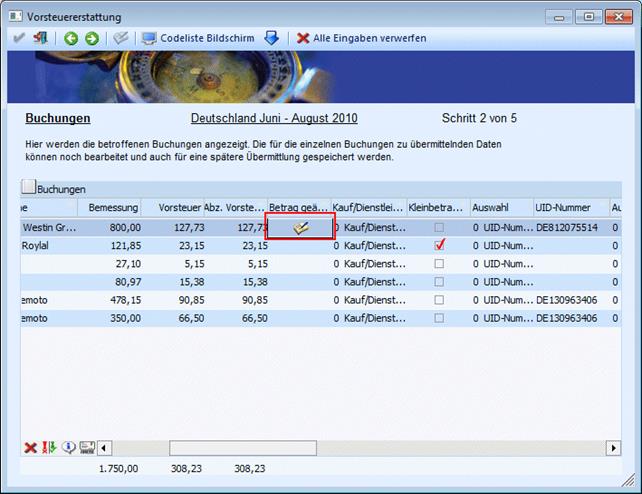Go forward with green right arrow

pos(92,38)
